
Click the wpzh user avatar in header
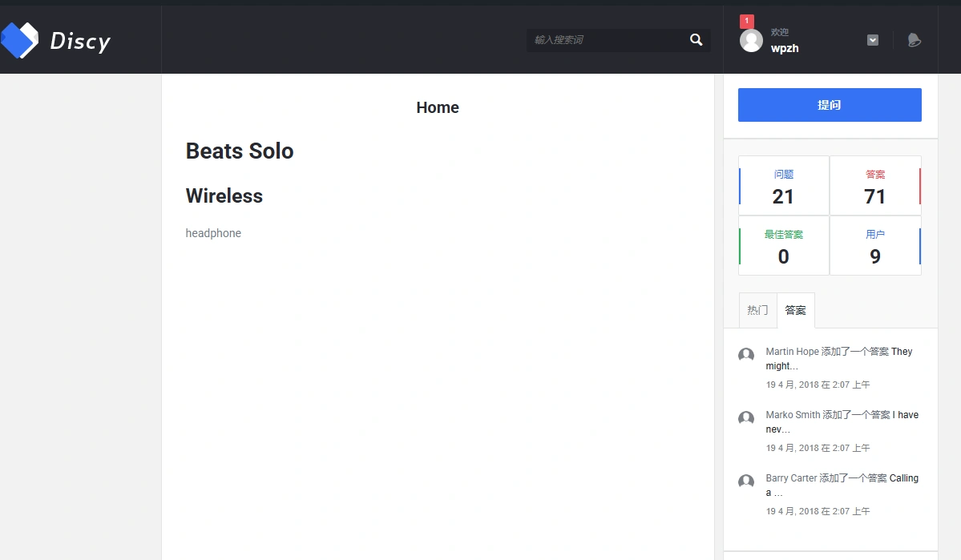pyautogui.click(x=751, y=40)
